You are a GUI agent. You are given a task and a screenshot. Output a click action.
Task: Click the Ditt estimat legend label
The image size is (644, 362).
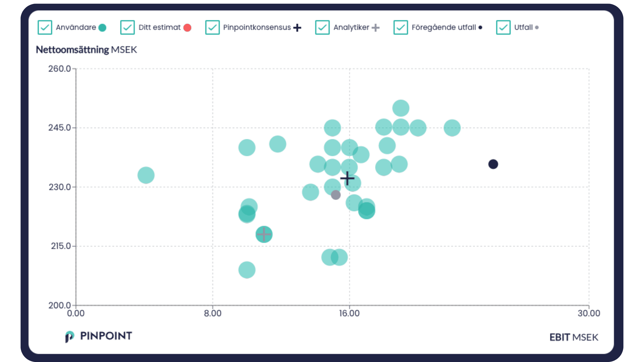pyautogui.click(x=159, y=27)
